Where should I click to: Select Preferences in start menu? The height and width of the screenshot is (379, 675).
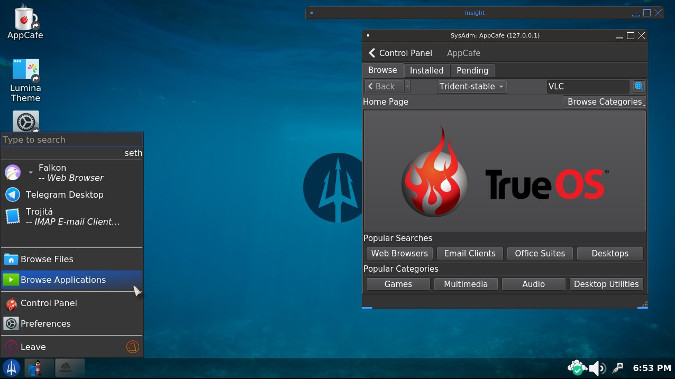click(x=72, y=323)
